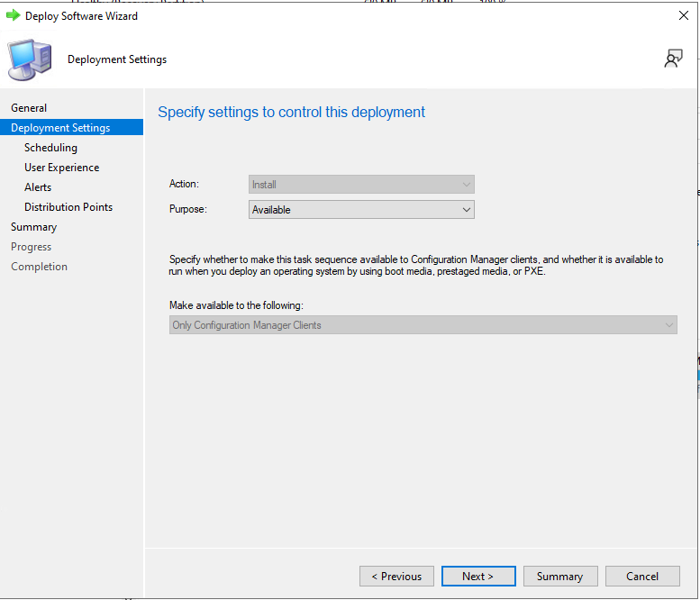Select the Completion step in sidebar
700x600 pixels.
39,267
